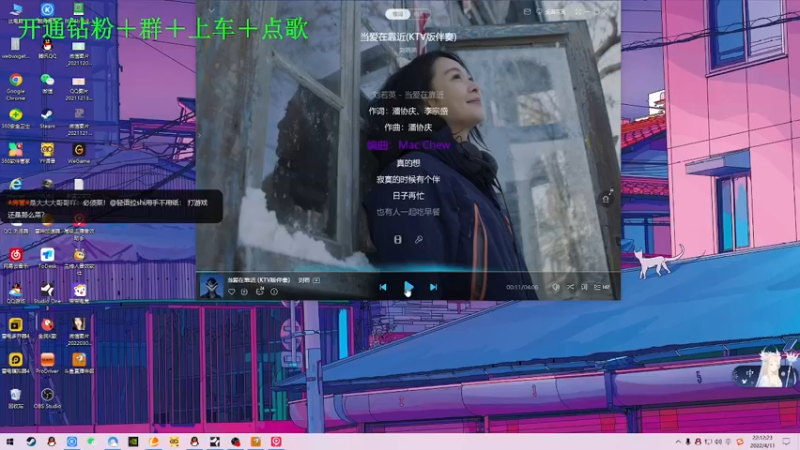
Task: Open the Steam desktop icon
Action: click(47, 119)
